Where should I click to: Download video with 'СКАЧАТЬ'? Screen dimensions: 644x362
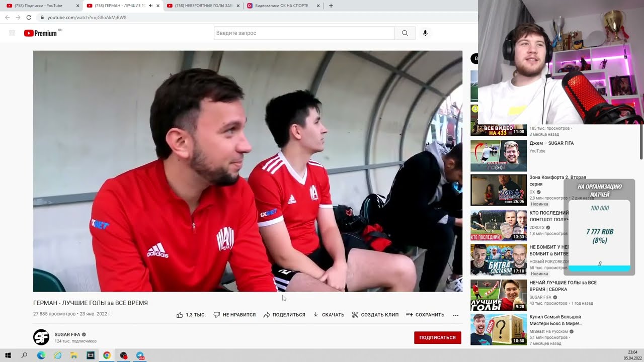pos(329,315)
